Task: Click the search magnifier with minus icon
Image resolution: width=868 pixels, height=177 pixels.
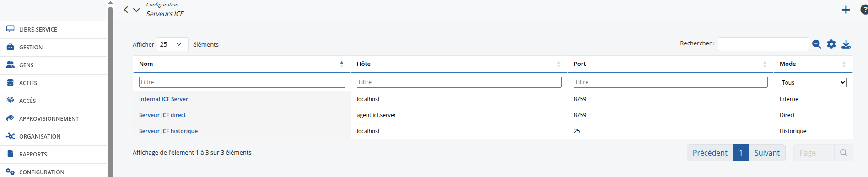Action: (x=816, y=44)
